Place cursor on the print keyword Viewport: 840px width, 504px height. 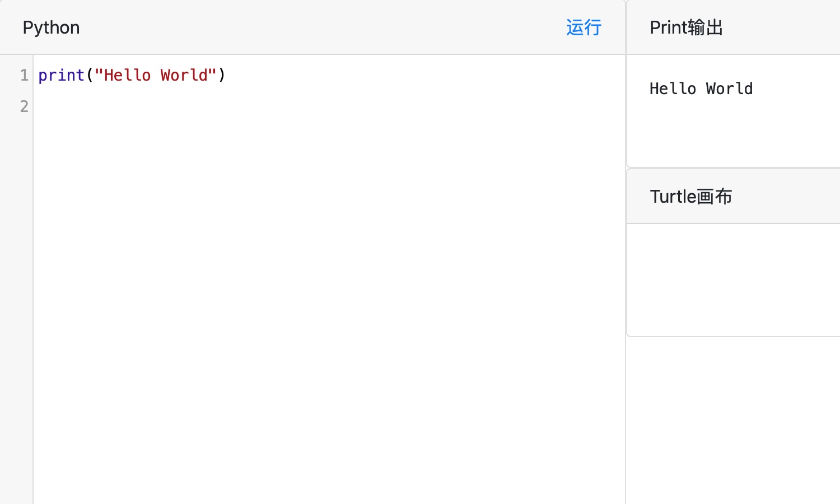tap(62, 75)
